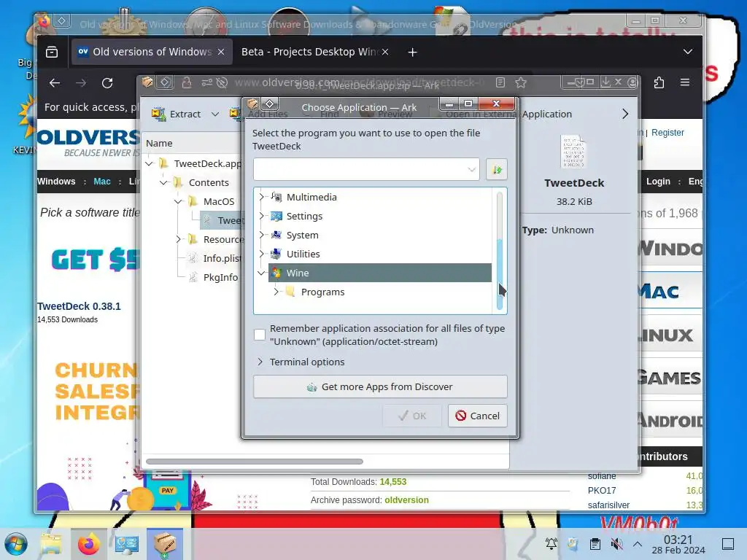Expand the Programs subfolder under Wine

click(x=276, y=292)
